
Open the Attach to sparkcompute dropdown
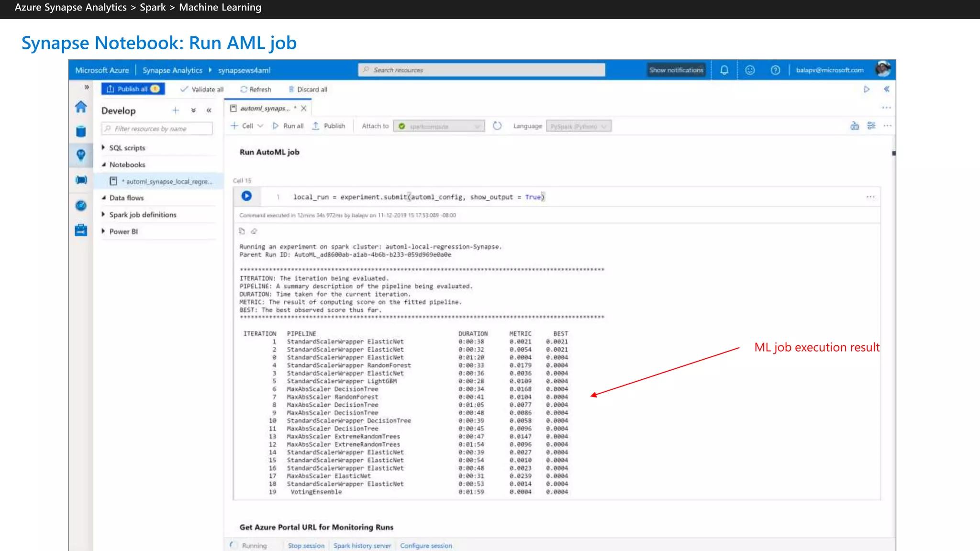[439, 126]
